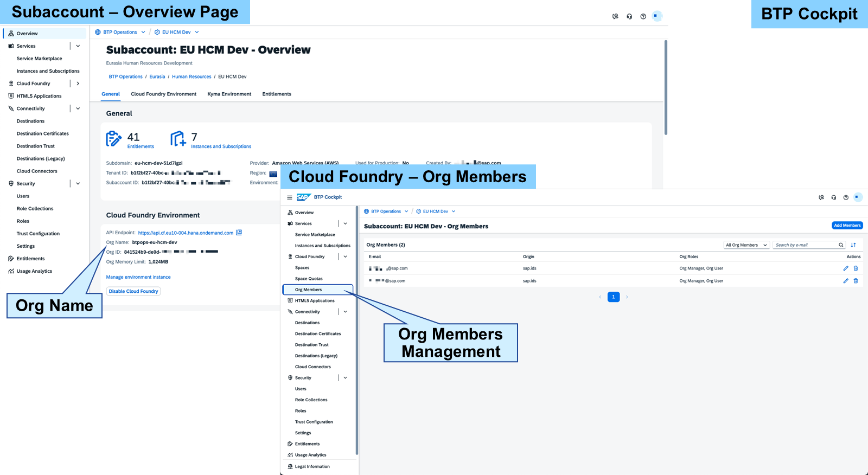
Task: Click the icon right after the API Endpoint URL
Action: pos(239,233)
